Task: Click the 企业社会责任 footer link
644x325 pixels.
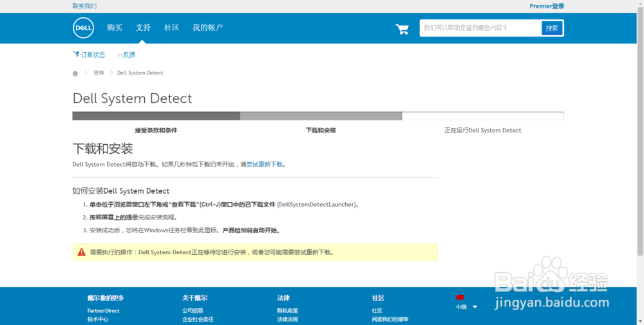Action: pyautogui.click(x=198, y=319)
